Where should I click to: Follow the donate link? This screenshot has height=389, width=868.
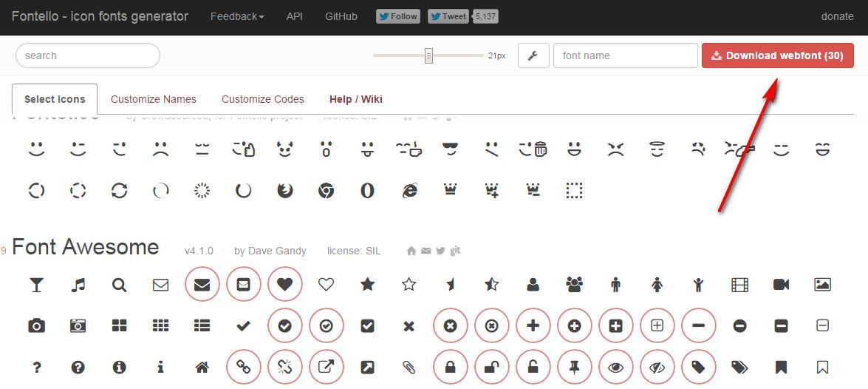pos(837,16)
